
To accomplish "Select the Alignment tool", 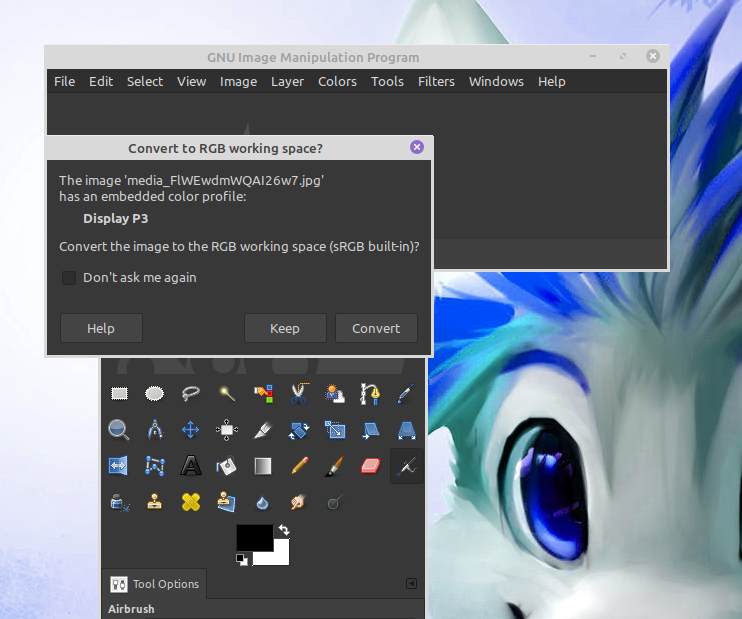I will click(227, 430).
